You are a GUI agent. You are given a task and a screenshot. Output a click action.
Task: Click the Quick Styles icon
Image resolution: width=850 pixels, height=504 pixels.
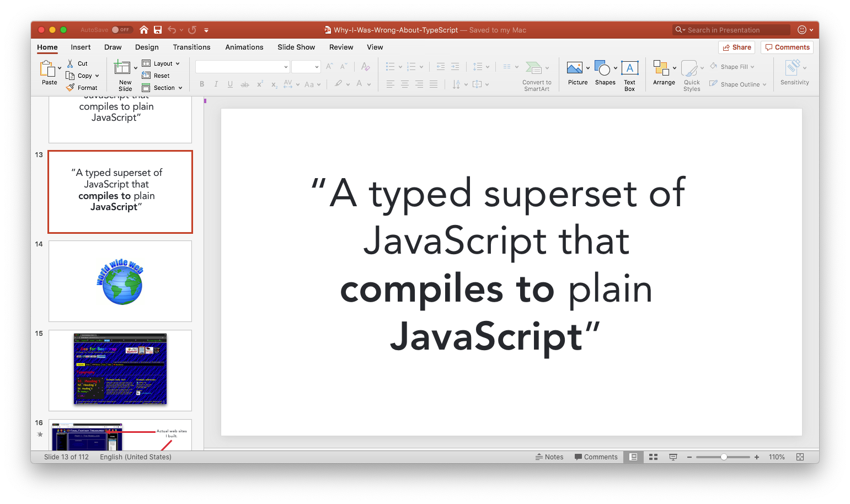pyautogui.click(x=689, y=68)
